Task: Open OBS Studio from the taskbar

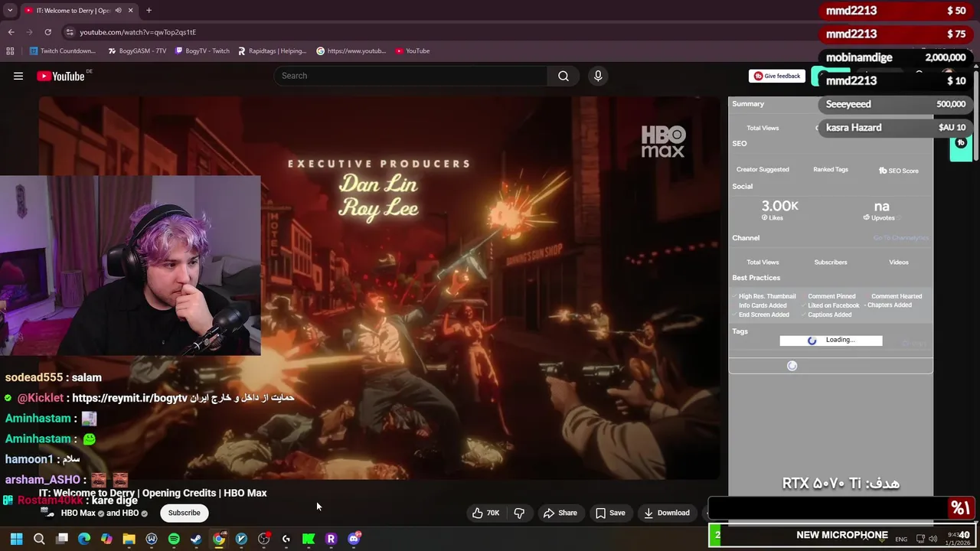Action: (264, 539)
